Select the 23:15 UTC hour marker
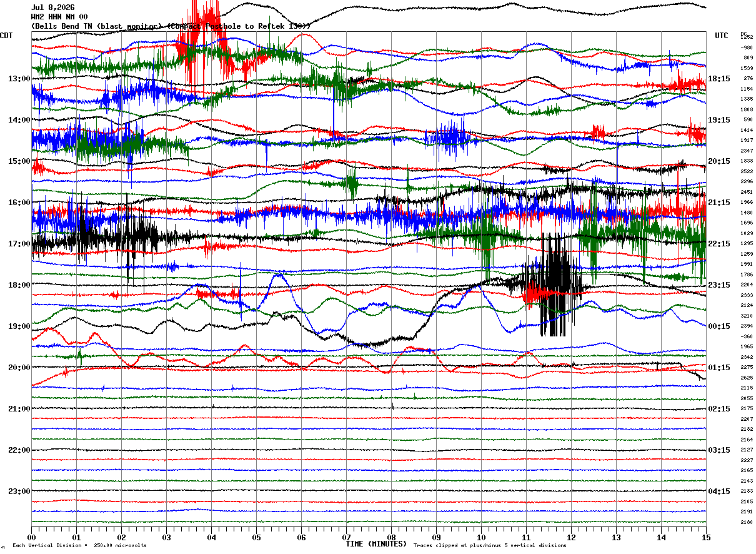 coord(719,285)
